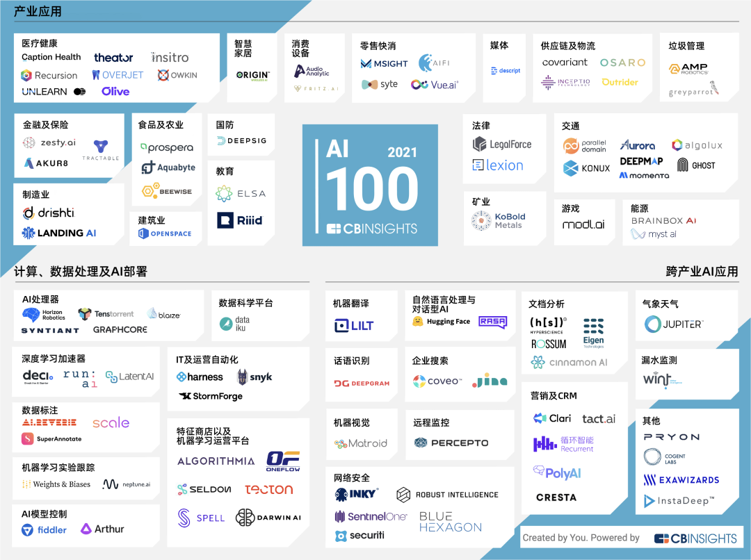Click the '跨产业AI应用' section heading

[702, 272]
